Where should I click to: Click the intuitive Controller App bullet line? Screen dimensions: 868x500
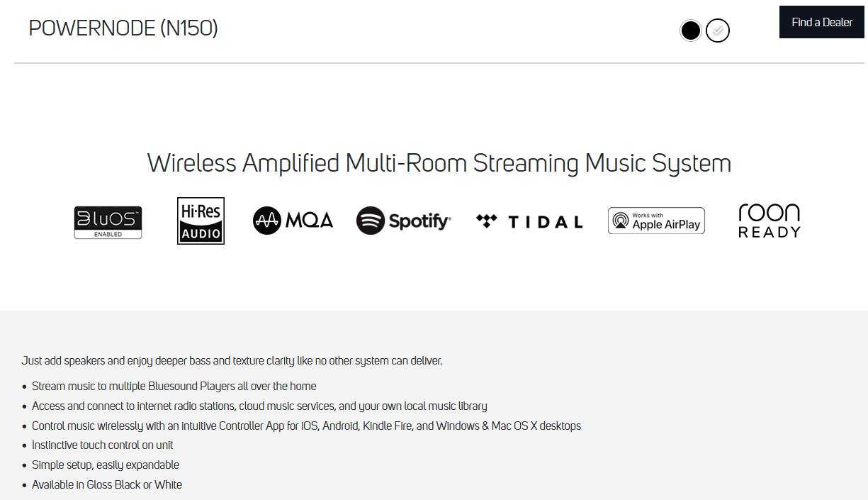(306, 426)
